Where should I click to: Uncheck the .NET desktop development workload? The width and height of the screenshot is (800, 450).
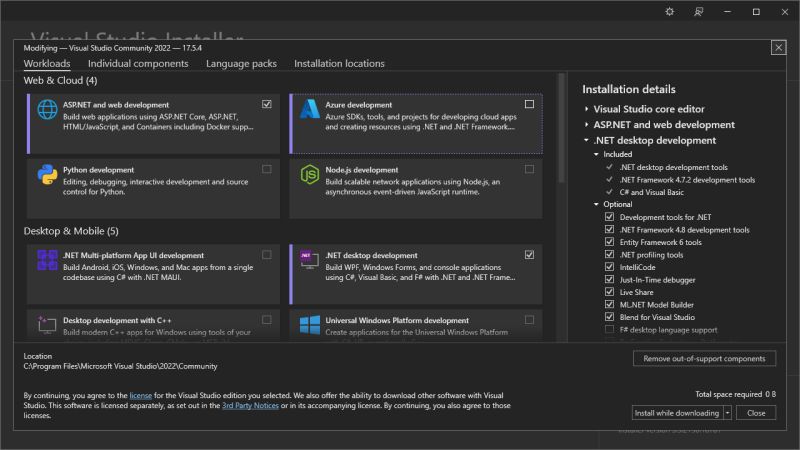[x=529, y=255]
